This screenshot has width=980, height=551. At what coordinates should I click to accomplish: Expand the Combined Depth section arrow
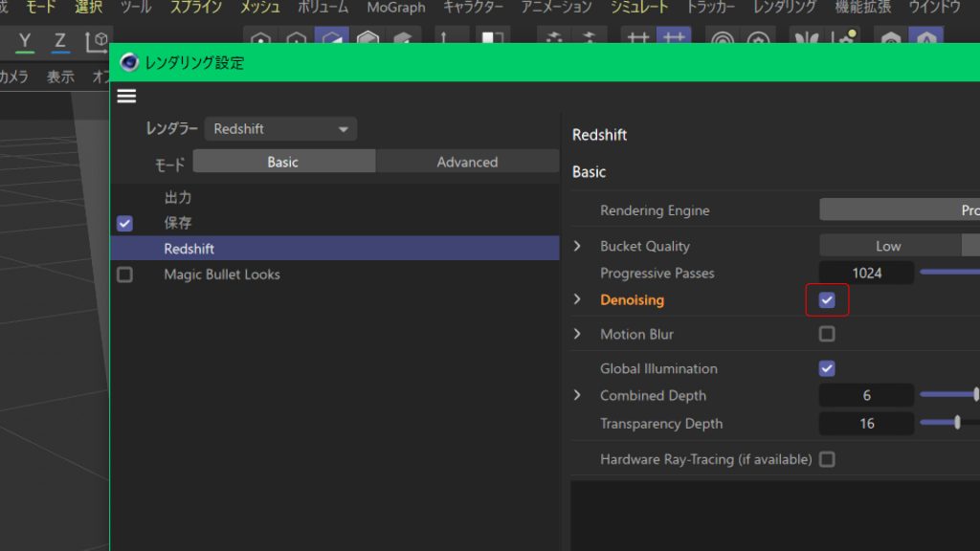577,395
